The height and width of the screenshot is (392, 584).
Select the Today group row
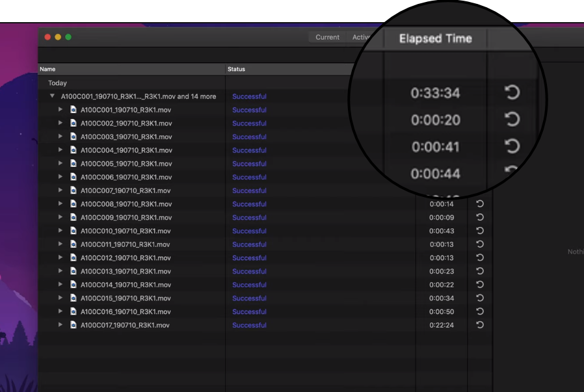click(57, 83)
